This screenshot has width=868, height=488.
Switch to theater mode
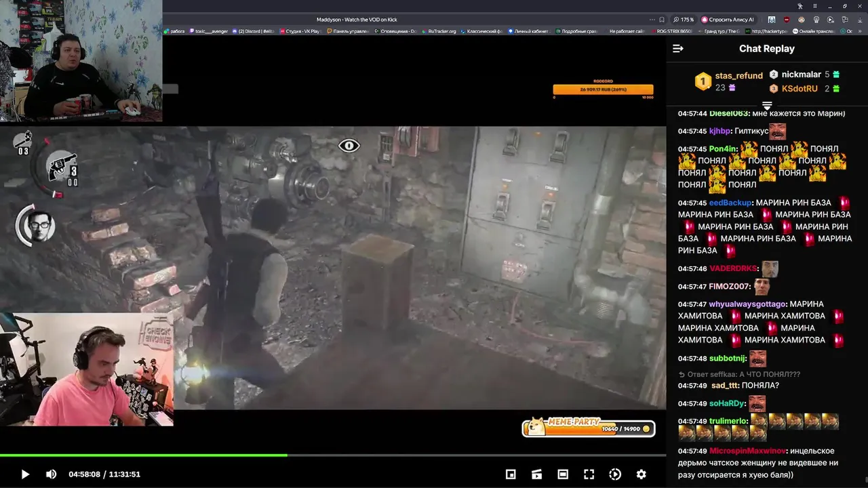pyautogui.click(x=563, y=474)
